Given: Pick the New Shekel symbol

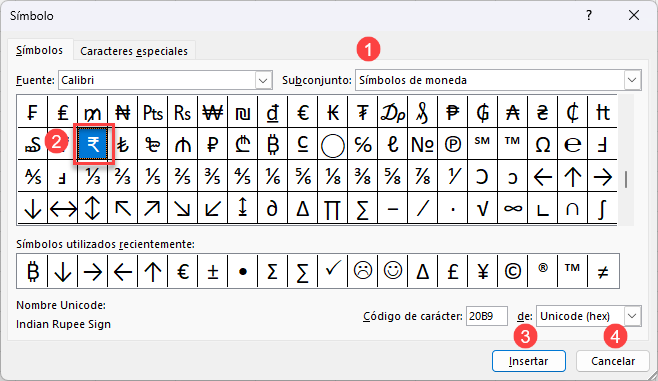Looking at the screenshot, I should click(x=243, y=112).
